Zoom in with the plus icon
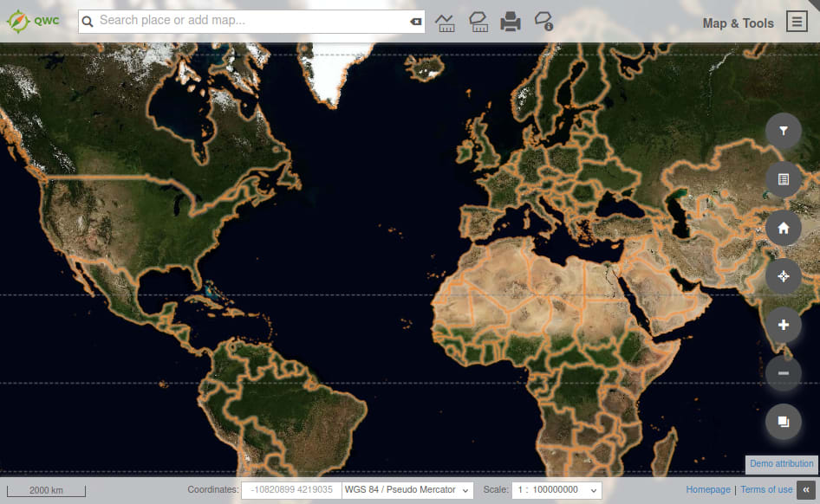The width and height of the screenshot is (820, 504). pos(783,325)
